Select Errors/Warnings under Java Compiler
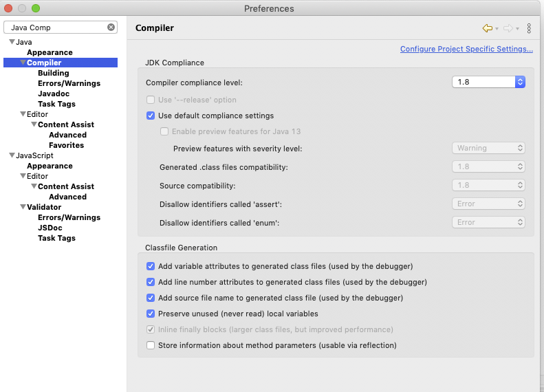This screenshot has height=392, width=544. tap(69, 83)
